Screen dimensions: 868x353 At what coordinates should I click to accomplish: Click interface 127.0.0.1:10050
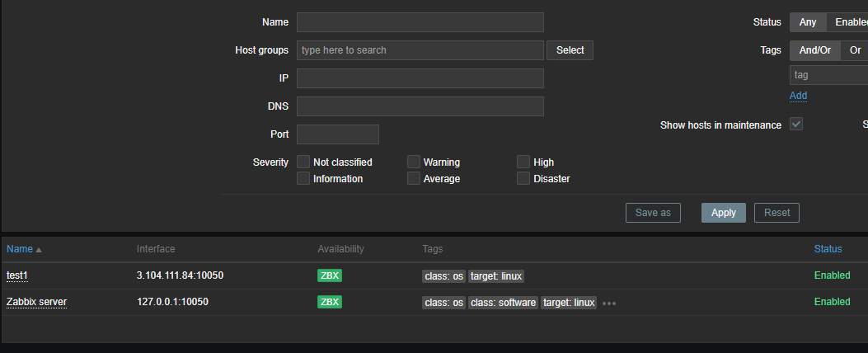tap(173, 302)
